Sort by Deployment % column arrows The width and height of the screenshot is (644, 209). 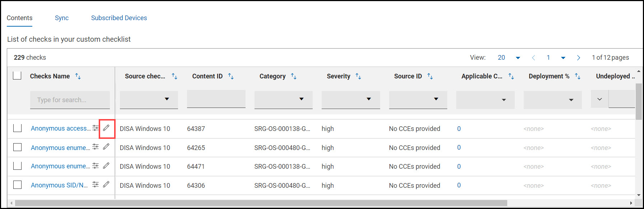tap(578, 76)
